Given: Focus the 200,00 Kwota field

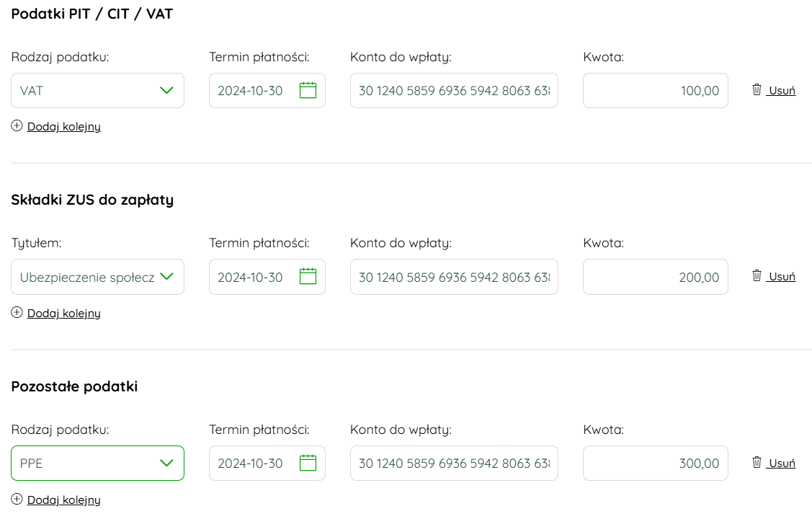Looking at the screenshot, I should click(x=656, y=277).
